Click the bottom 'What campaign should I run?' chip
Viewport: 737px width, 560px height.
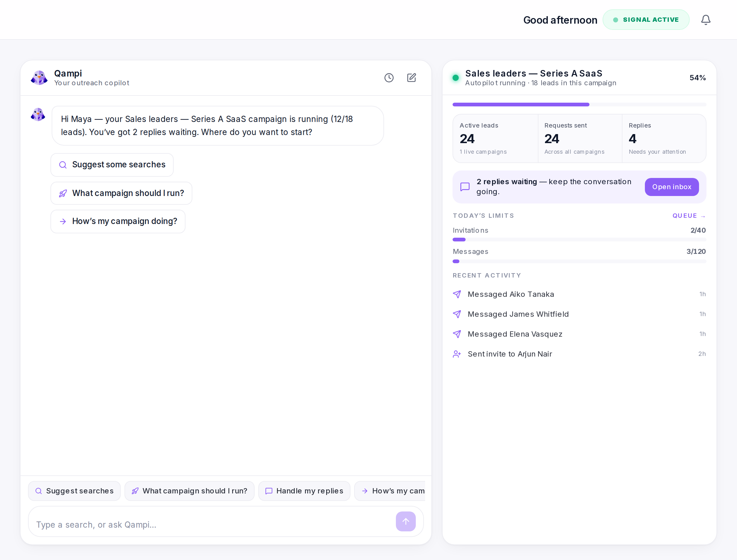(x=190, y=491)
